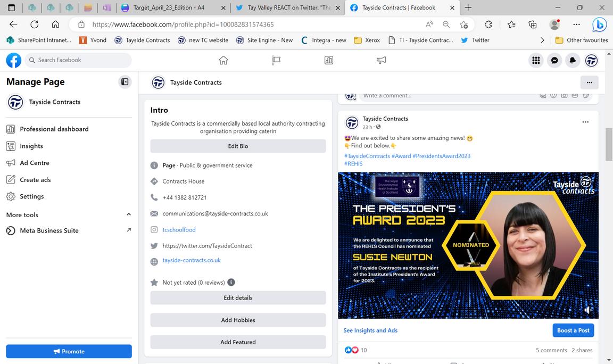The height and width of the screenshot is (364, 613).
Task: Click Boost a Post
Action: [x=573, y=330]
